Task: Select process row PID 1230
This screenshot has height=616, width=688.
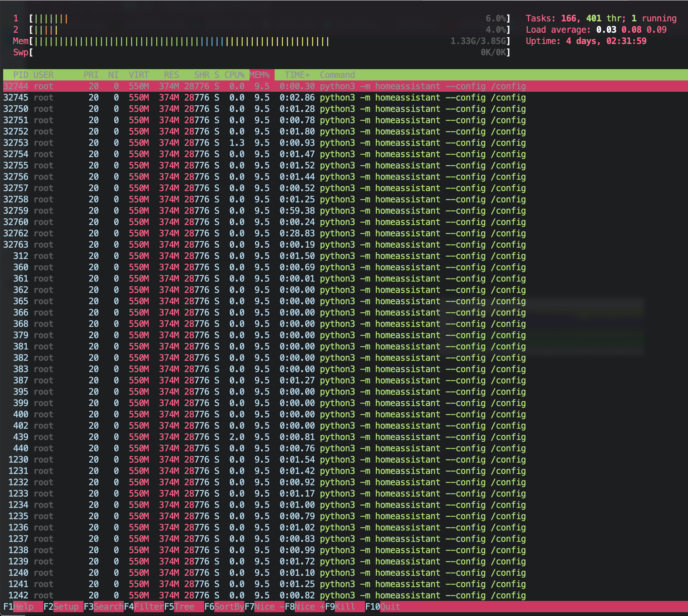Action: pyautogui.click(x=345, y=459)
